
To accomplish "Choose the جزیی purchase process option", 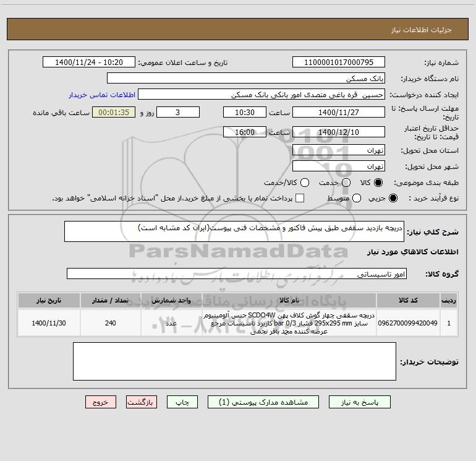I will pyautogui.click(x=393, y=198).
